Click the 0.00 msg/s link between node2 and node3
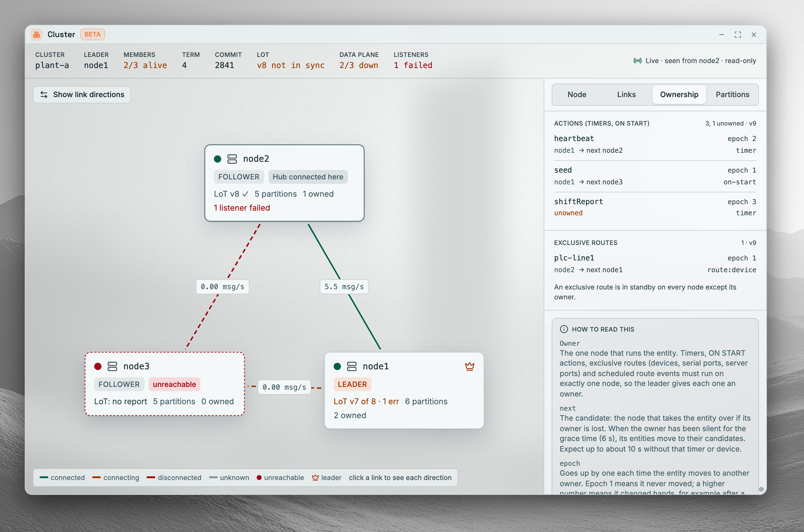804x532 pixels. pos(223,287)
